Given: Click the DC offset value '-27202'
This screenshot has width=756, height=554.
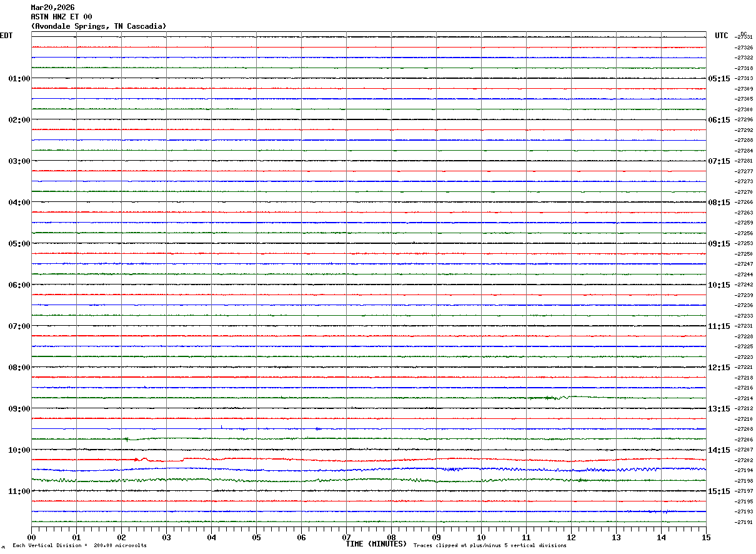Looking at the screenshot, I should 744,460.
